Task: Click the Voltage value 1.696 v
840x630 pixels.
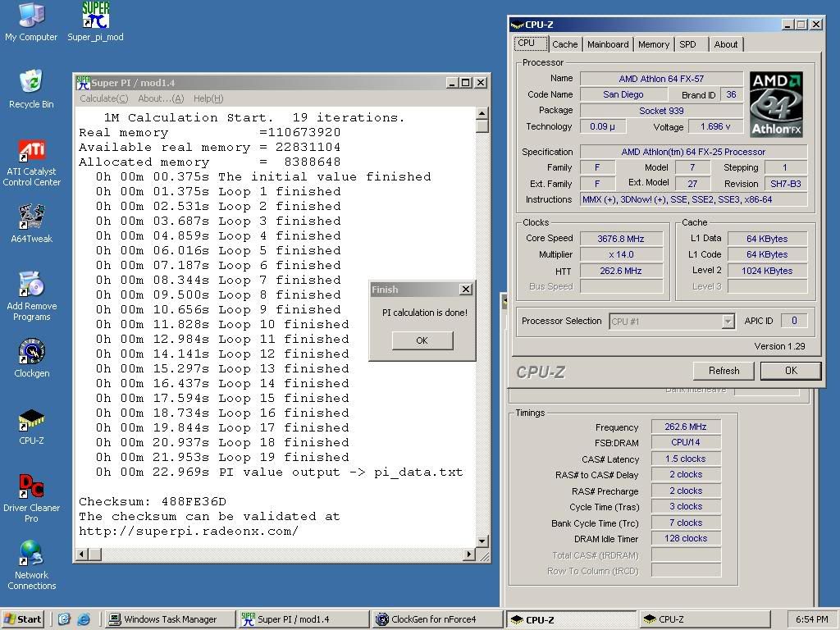Action: [x=715, y=126]
